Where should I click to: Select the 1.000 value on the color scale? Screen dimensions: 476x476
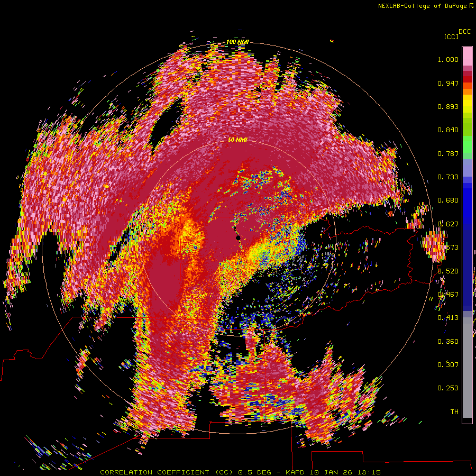pyautogui.click(x=448, y=59)
